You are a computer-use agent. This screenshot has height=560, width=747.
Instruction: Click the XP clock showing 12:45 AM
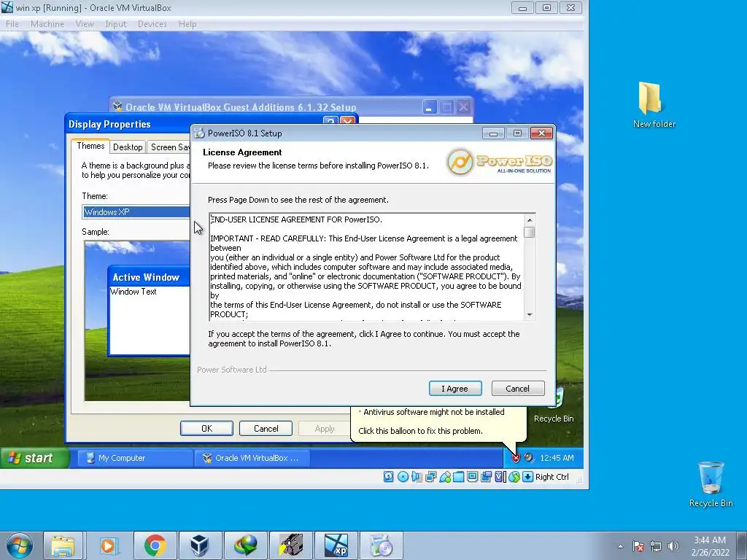coord(557,458)
